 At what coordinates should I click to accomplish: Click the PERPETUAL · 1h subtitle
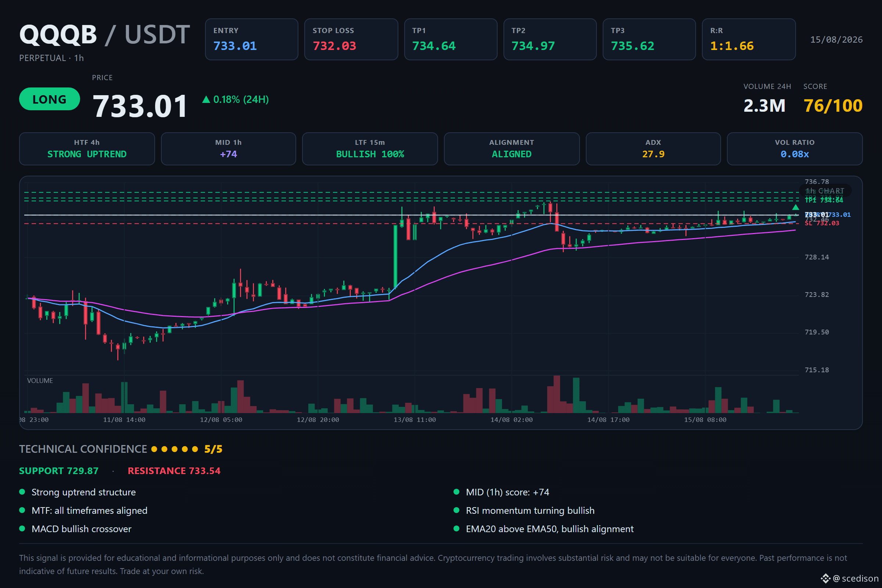51,58
